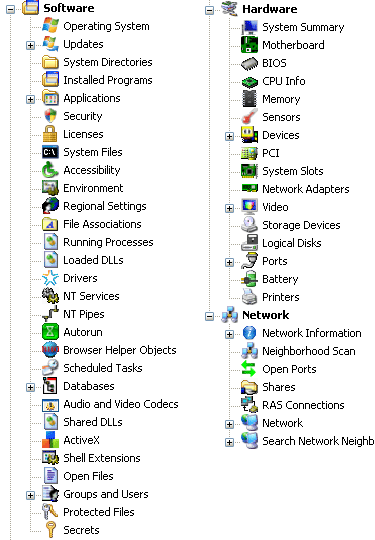Expand the Updates node

[x=30, y=45]
